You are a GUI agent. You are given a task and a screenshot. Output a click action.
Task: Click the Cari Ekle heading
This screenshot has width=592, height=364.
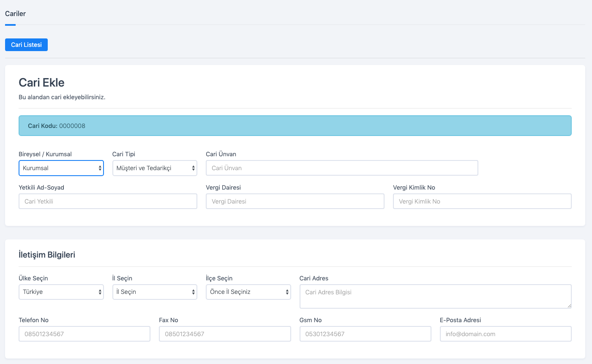coord(41,83)
